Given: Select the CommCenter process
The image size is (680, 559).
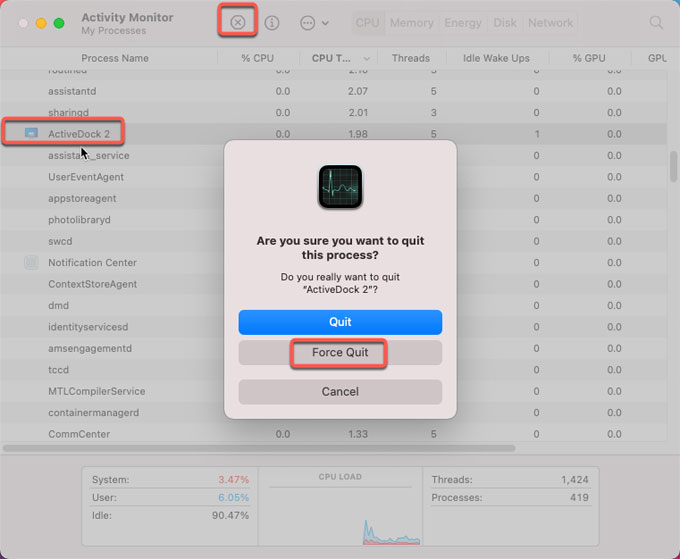Looking at the screenshot, I should coord(79,434).
